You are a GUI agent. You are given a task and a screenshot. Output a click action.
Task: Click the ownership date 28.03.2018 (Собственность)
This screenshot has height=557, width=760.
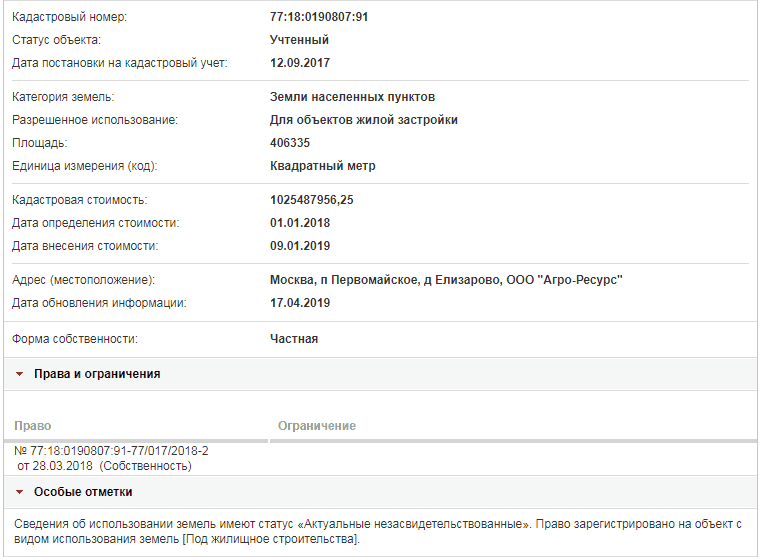point(104,466)
